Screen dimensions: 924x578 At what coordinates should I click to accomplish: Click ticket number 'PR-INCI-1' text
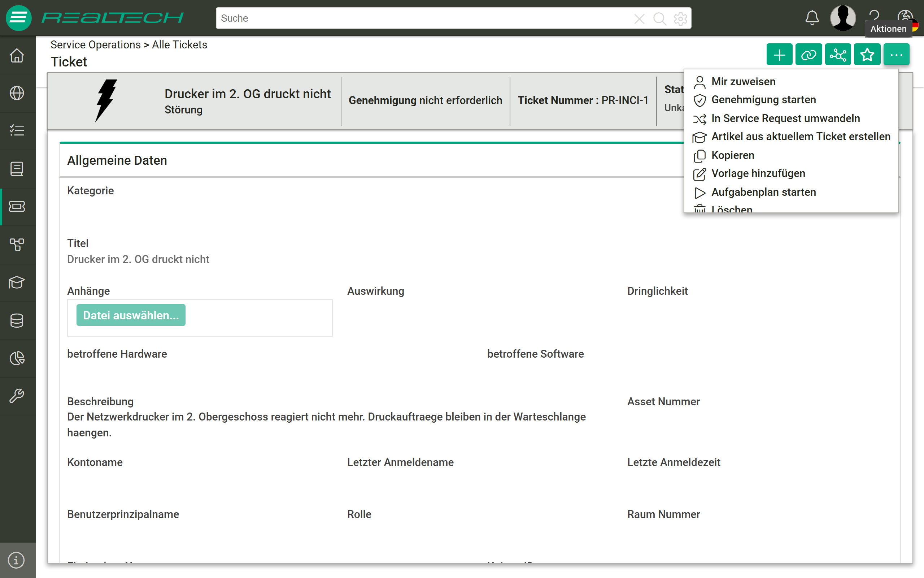(625, 100)
